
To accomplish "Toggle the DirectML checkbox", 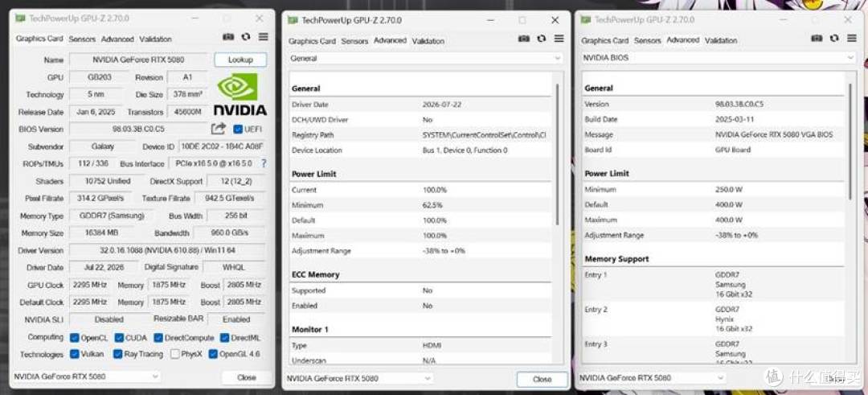I will (224, 337).
